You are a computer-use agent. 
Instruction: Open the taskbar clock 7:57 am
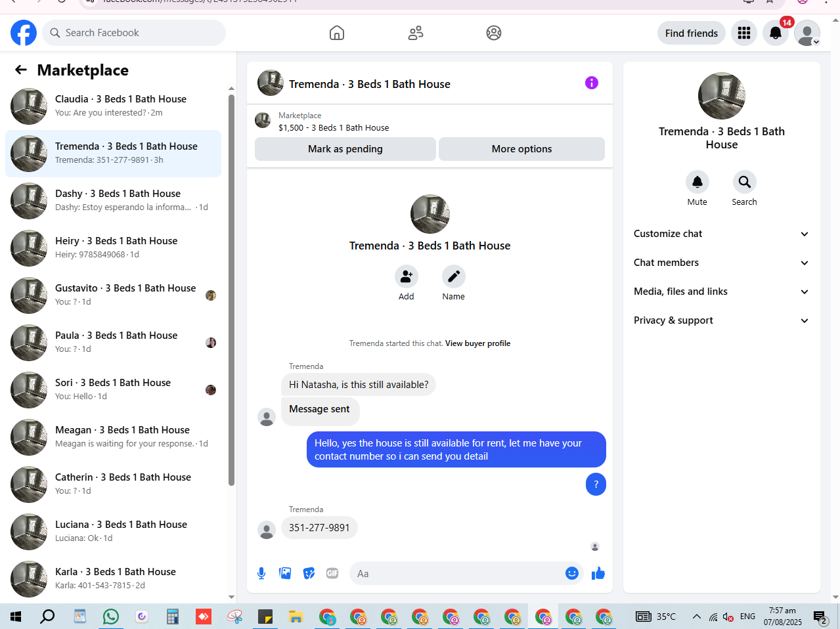coord(782,617)
